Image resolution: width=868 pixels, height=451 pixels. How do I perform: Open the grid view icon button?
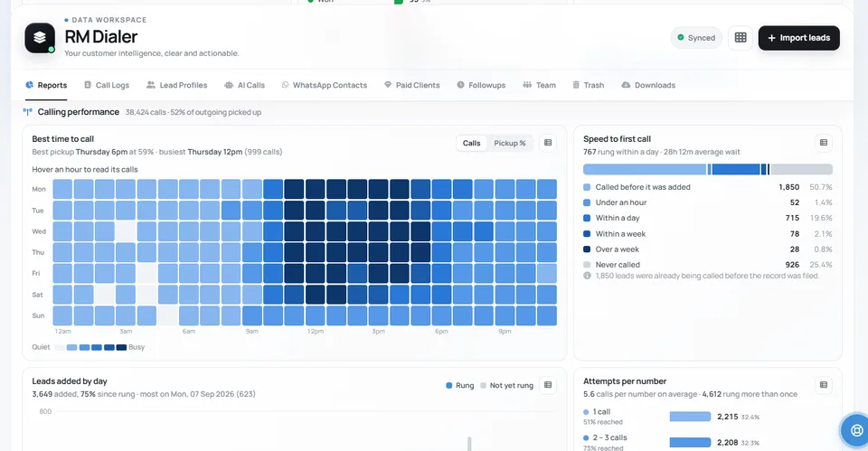(x=741, y=38)
